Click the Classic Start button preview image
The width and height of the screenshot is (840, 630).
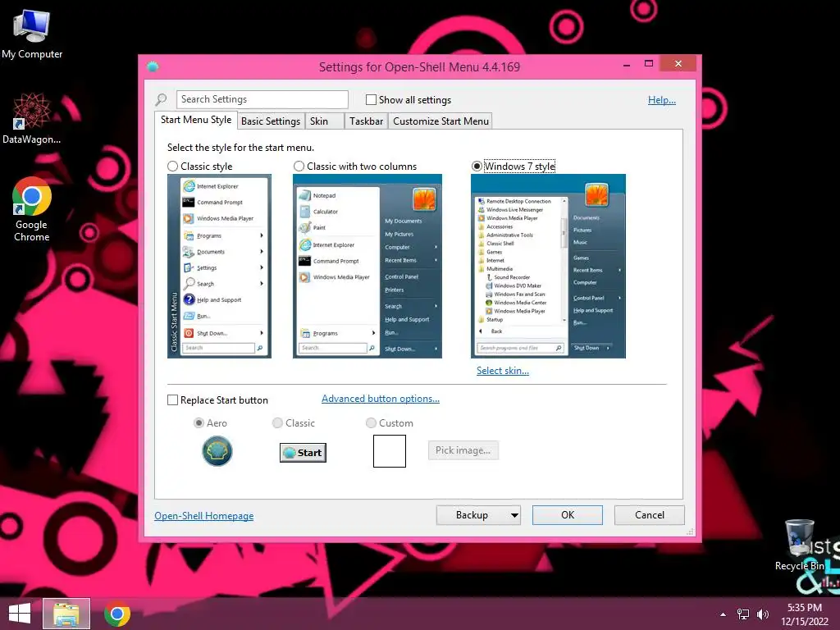pyautogui.click(x=303, y=453)
